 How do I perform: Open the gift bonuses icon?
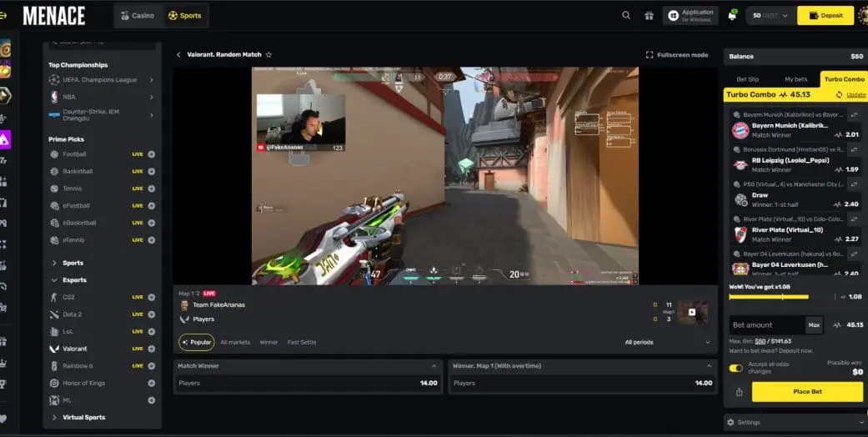pyautogui.click(x=649, y=15)
